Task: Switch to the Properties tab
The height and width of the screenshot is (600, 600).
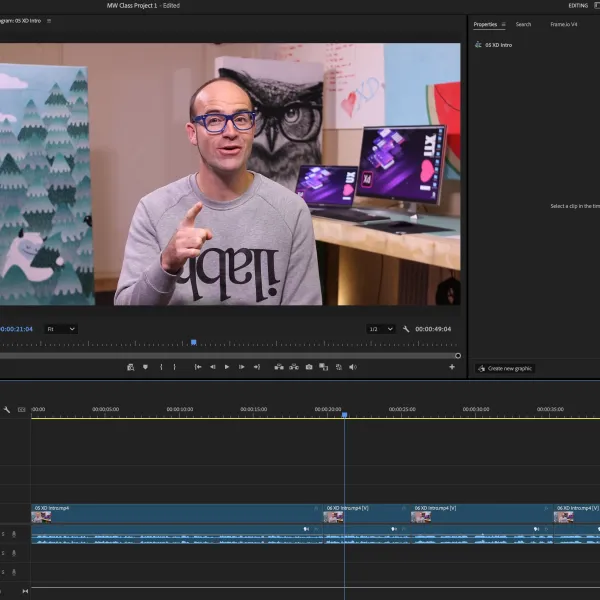Action: (485, 24)
